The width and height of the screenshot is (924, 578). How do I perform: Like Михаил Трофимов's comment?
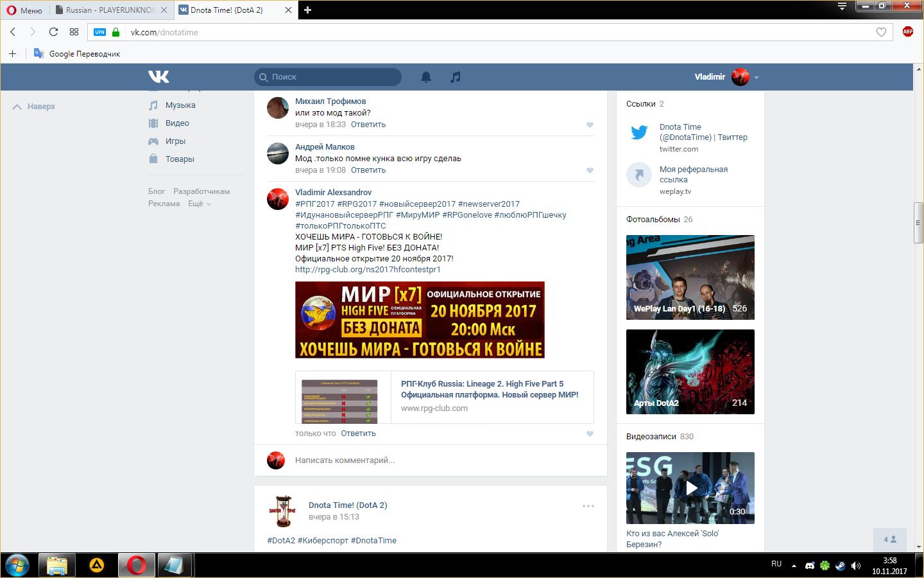(590, 125)
